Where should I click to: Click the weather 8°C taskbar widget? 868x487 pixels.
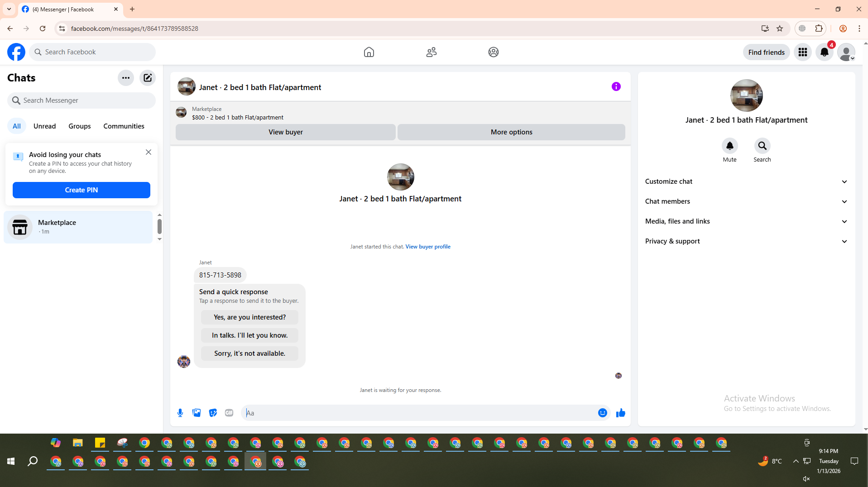coord(770,461)
